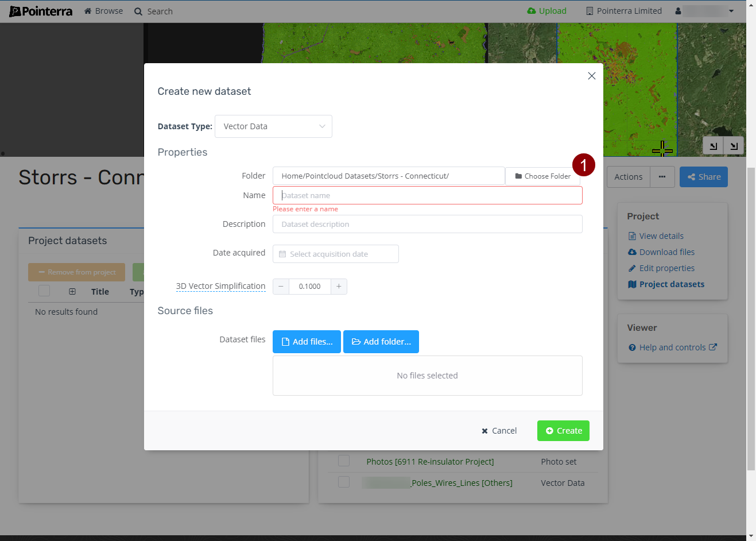Click the Choose Folder button

542,176
